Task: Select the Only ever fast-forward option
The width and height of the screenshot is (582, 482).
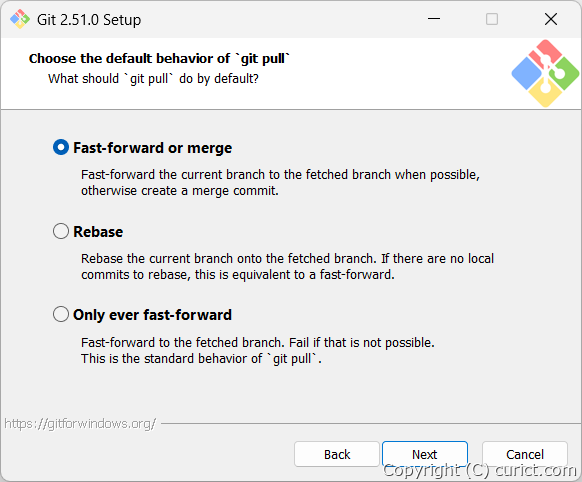Action: point(61,314)
